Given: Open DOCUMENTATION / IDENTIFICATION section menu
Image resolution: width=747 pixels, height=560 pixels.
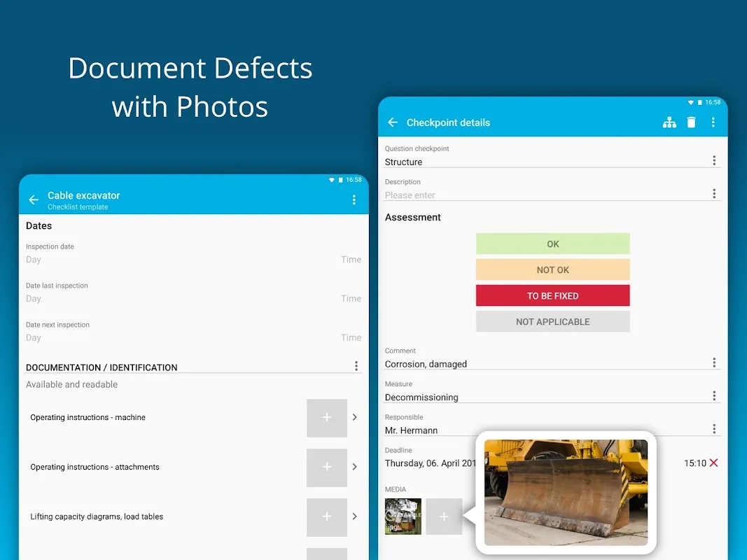Looking at the screenshot, I should click(x=356, y=366).
